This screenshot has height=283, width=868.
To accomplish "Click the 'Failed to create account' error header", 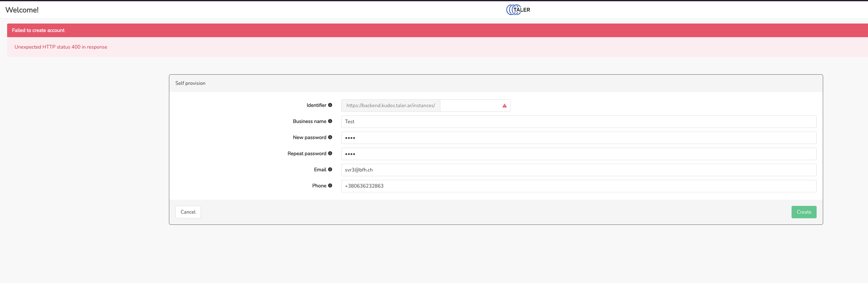I will 437,30.
